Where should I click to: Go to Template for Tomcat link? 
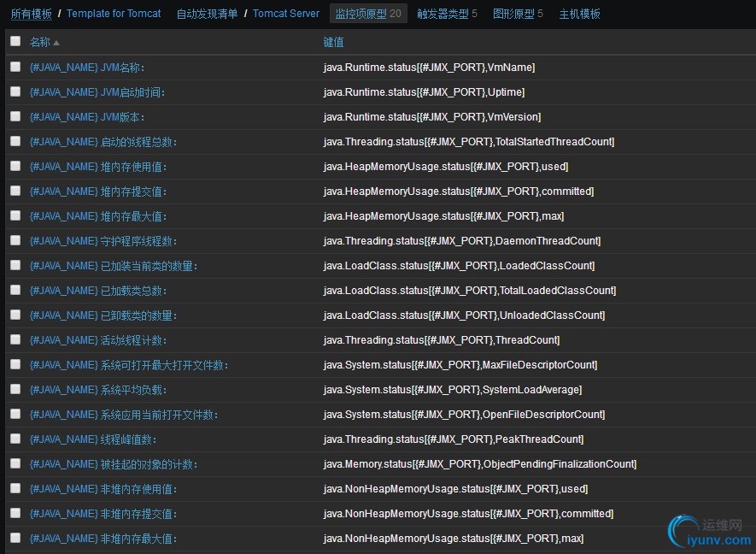point(114,14)
